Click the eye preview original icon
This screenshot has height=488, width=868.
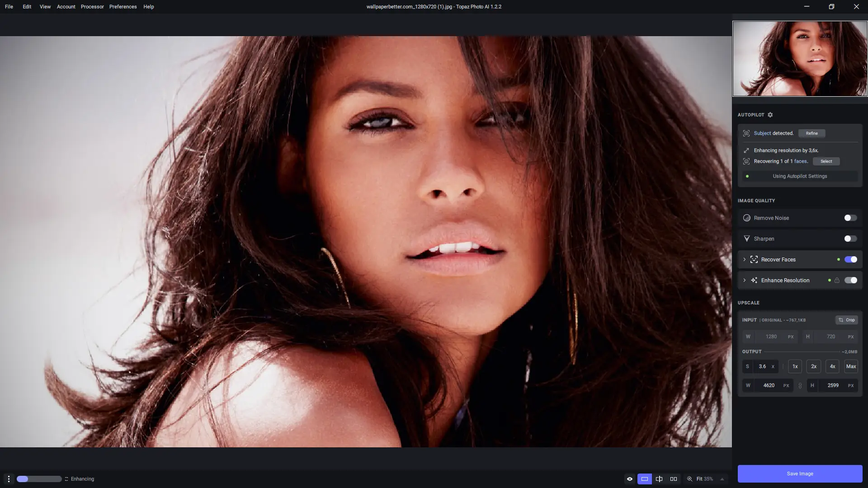point(630,479)
